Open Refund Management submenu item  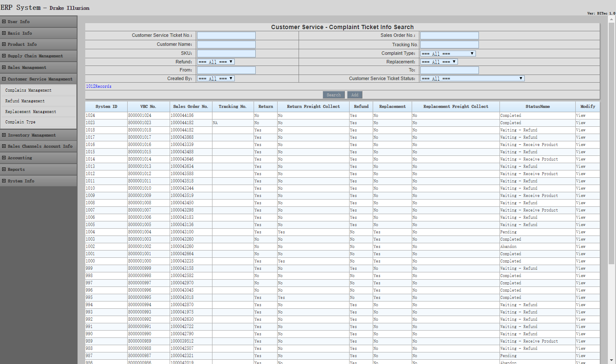click(x=25, y=101)
